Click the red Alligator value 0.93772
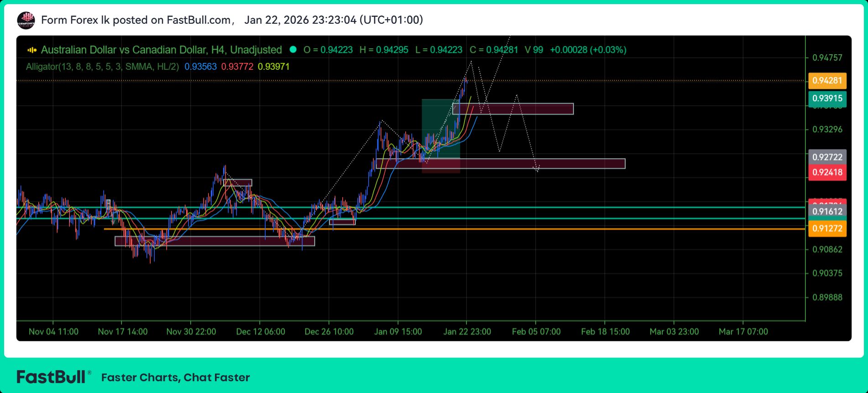 point(237,67)
